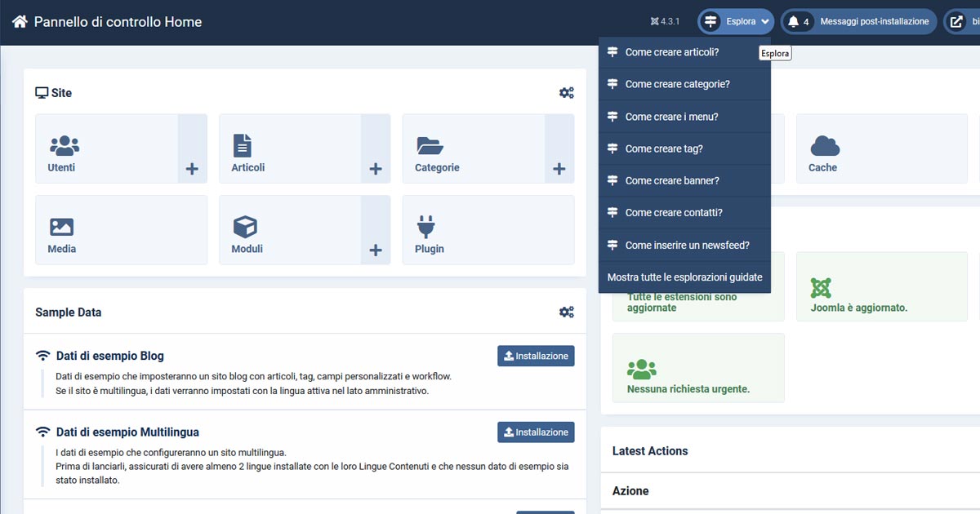Click Installazione for Dati di esempio Blog

[536, 356]
